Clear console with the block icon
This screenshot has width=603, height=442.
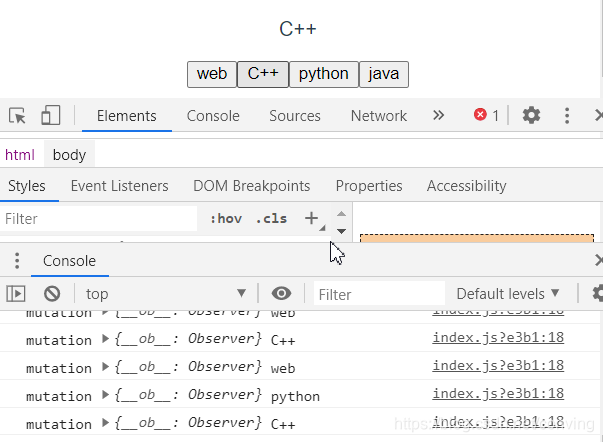(52, 293)
